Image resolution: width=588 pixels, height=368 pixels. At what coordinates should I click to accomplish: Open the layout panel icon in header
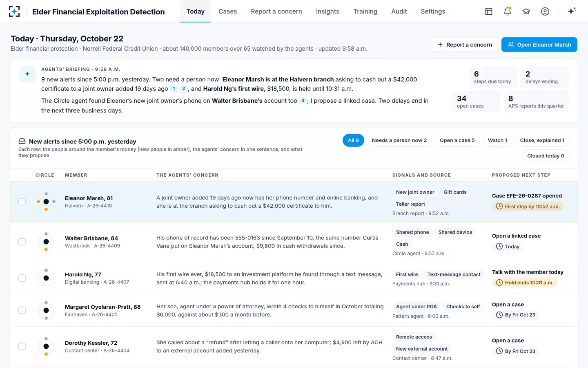pos(489,11)
